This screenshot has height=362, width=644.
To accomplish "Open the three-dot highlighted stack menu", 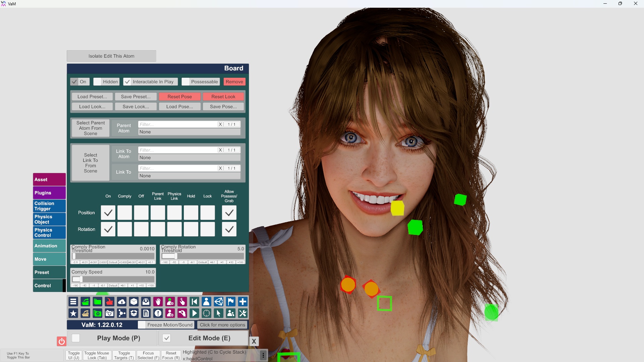I will [263, 355].
